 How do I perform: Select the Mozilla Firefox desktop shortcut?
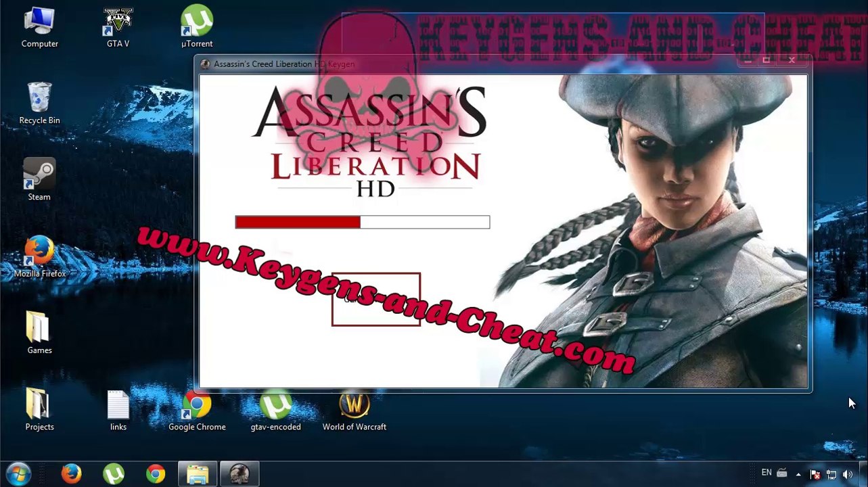click(39, 257)
